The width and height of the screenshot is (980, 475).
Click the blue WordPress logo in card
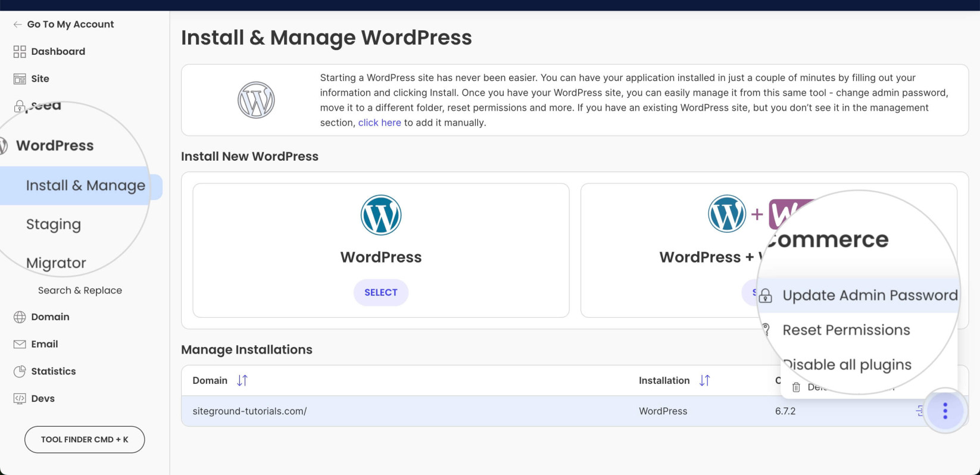point(381,215)
